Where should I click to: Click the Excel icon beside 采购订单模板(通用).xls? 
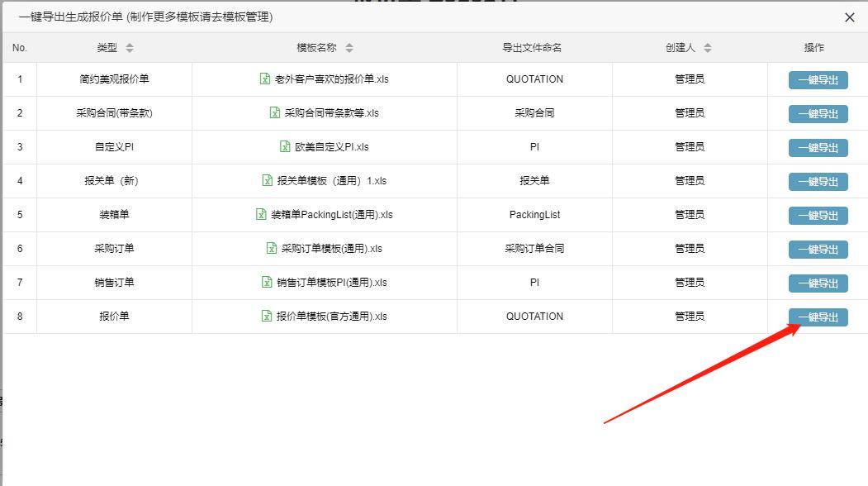(269, 248)
